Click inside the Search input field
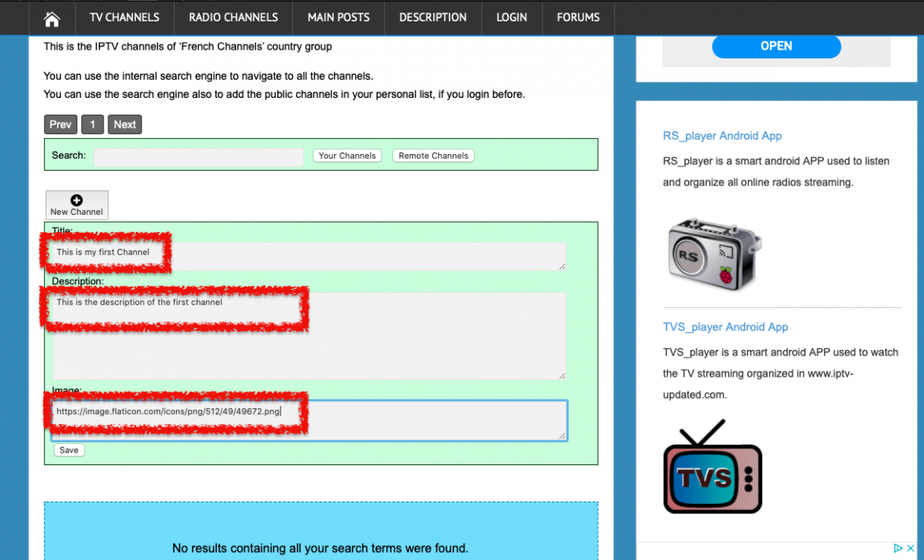 [x=197, y=156]
